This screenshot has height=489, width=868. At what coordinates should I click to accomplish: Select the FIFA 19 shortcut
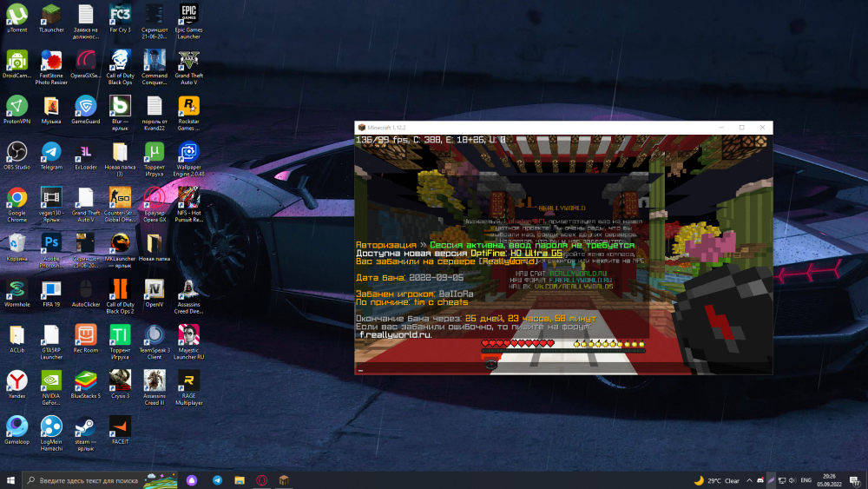tap(51, 294)
